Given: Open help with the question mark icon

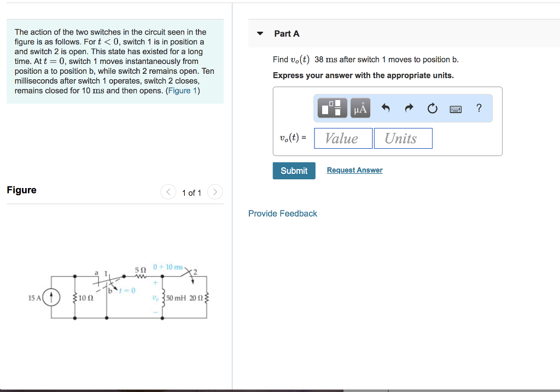Looking at the screenshot, I should click(479, 108).
